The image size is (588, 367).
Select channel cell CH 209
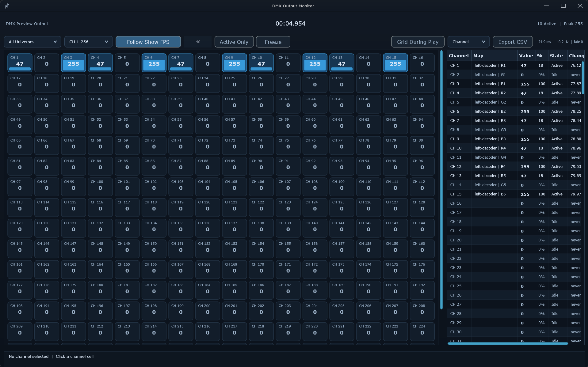coord(20,331)
